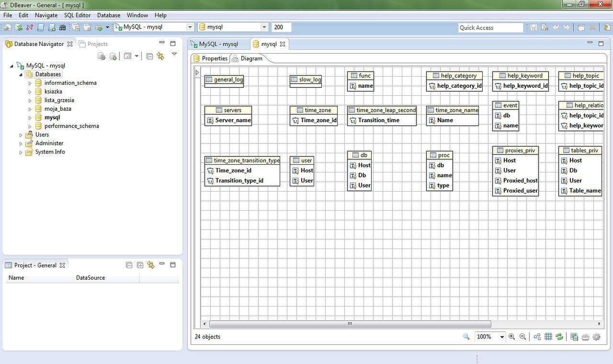Save diagram as image
The height and width of the screenshot is (364, 613).
coord(574,337)
